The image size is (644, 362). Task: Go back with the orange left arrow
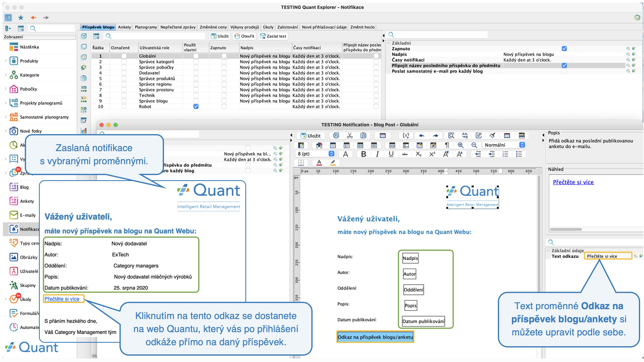(33, 17)
